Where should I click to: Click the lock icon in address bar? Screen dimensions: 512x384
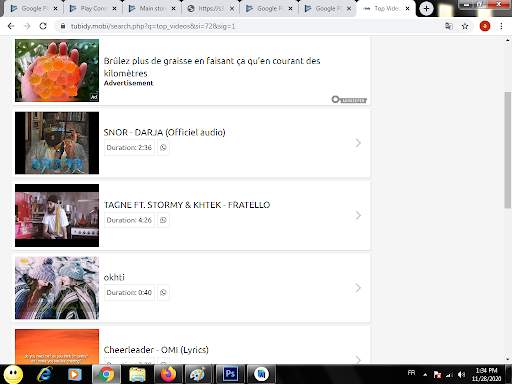coord(63,26)
